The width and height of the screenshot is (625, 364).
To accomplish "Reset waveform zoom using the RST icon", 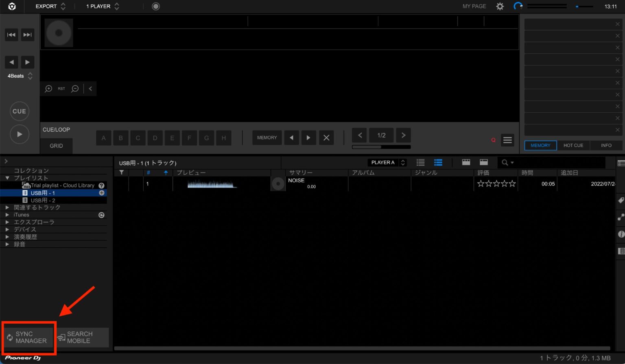I will click(61, 88).
